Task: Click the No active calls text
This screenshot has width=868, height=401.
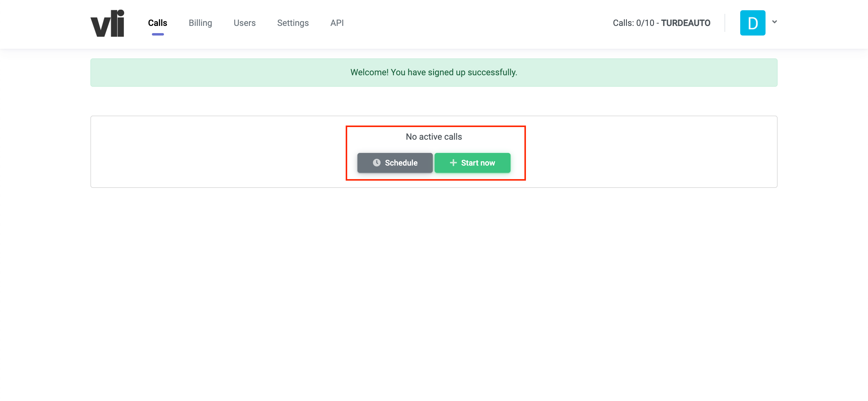Action: [434, 137]
